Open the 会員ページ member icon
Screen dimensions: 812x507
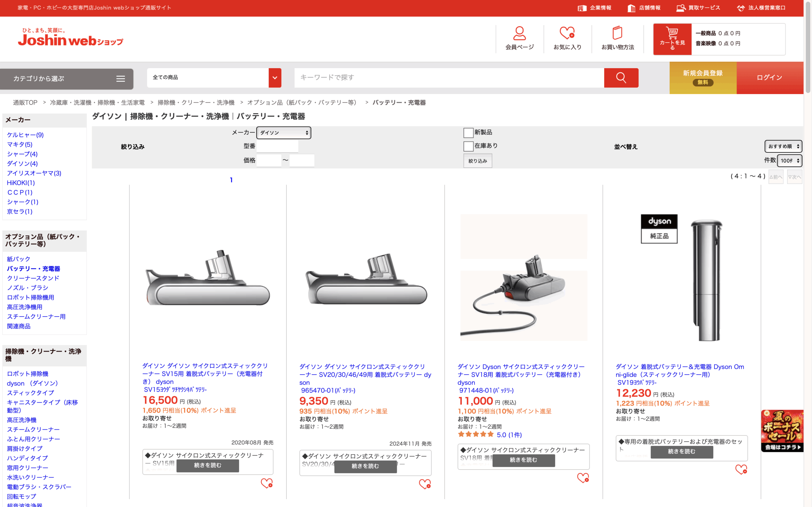(x=519, y=34)
